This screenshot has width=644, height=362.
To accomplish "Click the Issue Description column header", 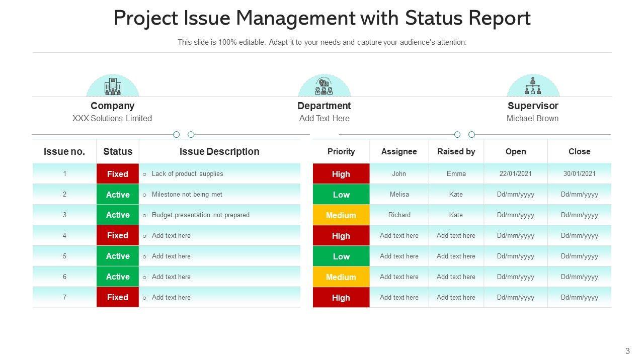I will point(219,151).
